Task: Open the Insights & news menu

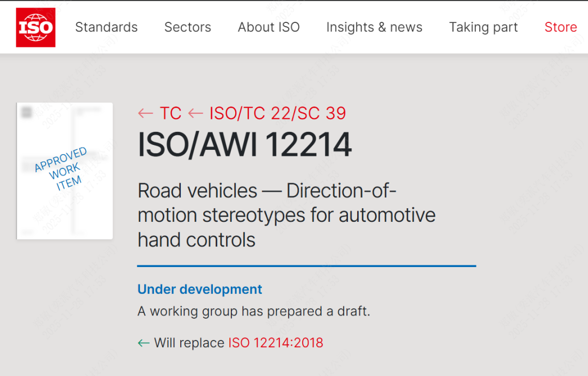Action: [x=374, y=27]
